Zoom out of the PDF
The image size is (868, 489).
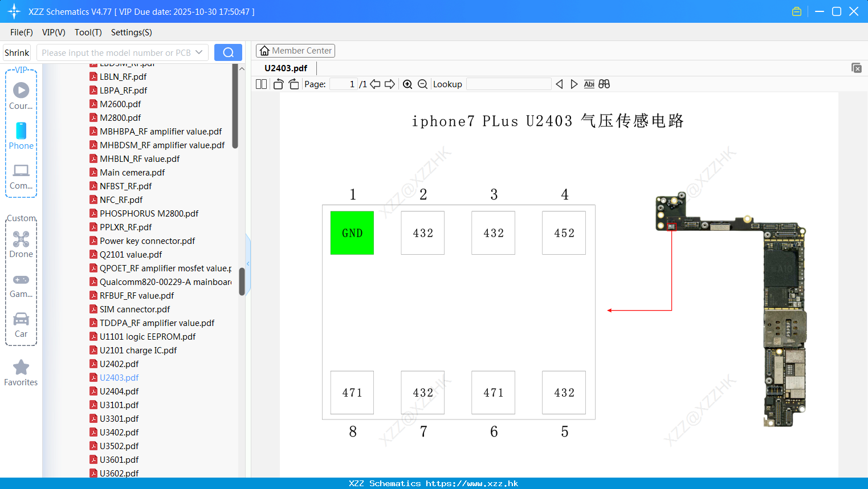coord(422,84)
